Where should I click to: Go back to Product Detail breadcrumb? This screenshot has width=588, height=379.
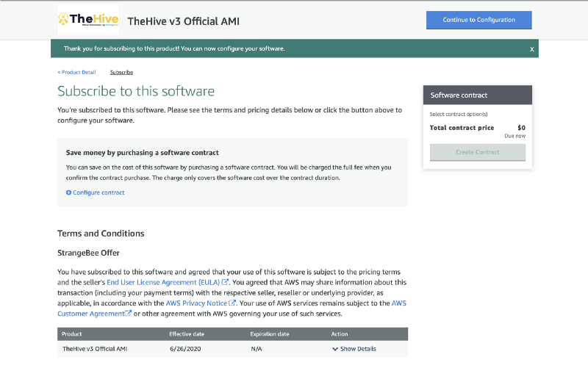[77, 72]
